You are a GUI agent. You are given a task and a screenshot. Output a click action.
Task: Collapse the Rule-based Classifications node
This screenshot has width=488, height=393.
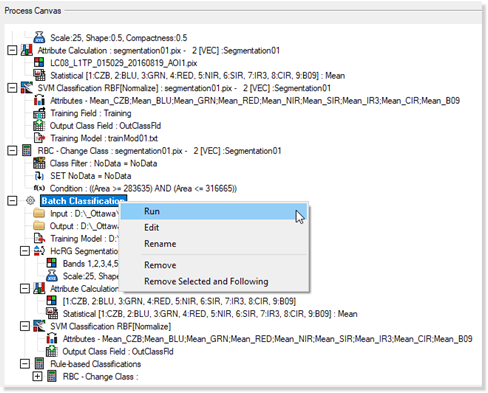pyautogui.click(x=25, y=364)
